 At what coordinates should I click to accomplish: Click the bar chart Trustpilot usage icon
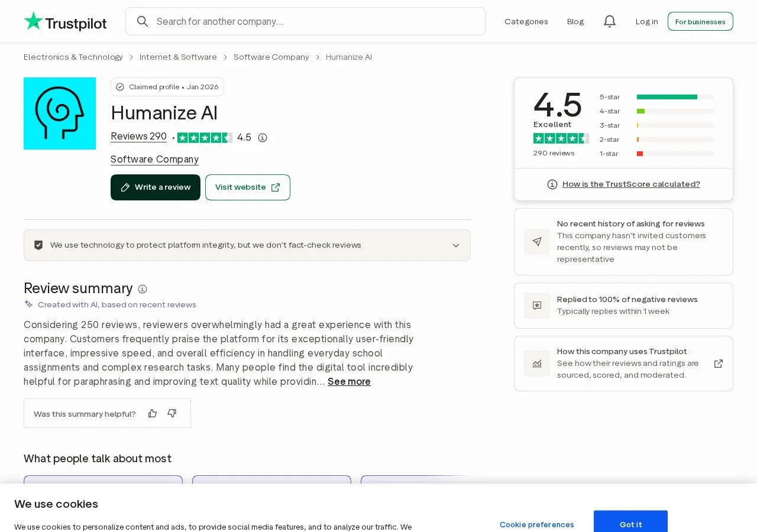(537, 364)
